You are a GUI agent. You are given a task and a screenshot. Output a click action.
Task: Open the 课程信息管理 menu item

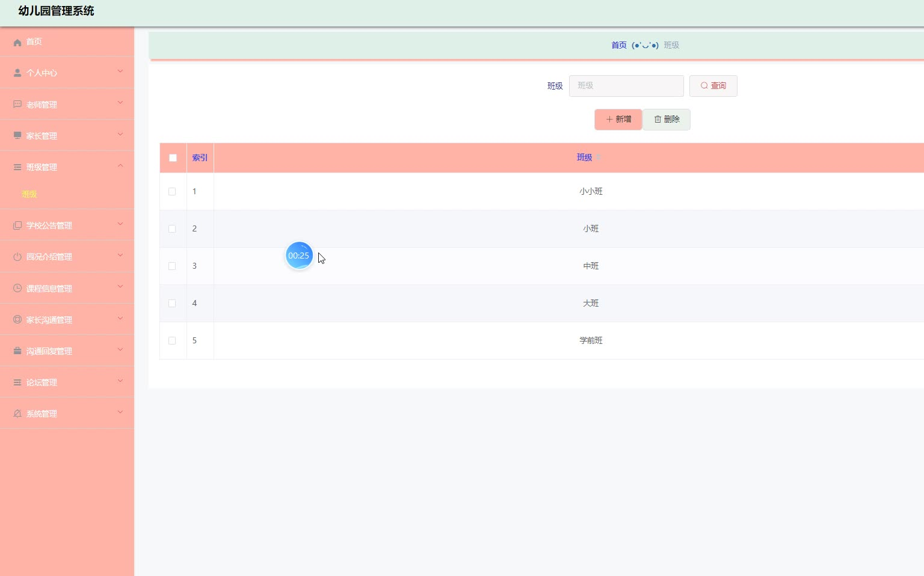(x=67, y=288)
